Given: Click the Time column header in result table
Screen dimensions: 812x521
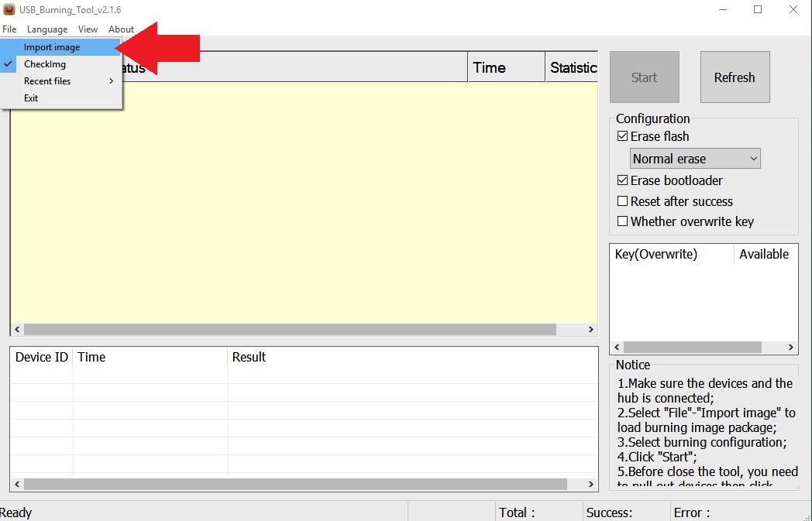Looking at the screenshot, I should point(150,357).
